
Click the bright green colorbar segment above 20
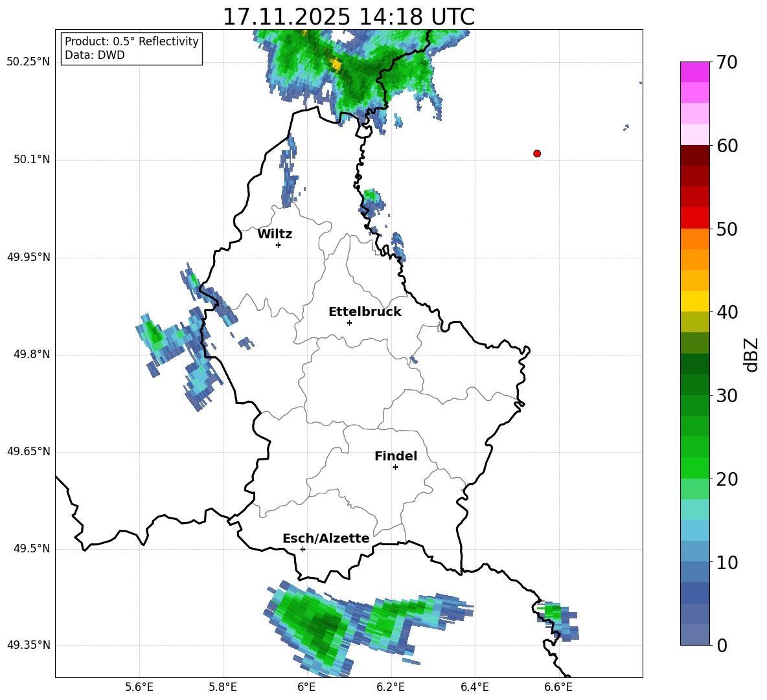pyautogui.click(x=694, y=468)
